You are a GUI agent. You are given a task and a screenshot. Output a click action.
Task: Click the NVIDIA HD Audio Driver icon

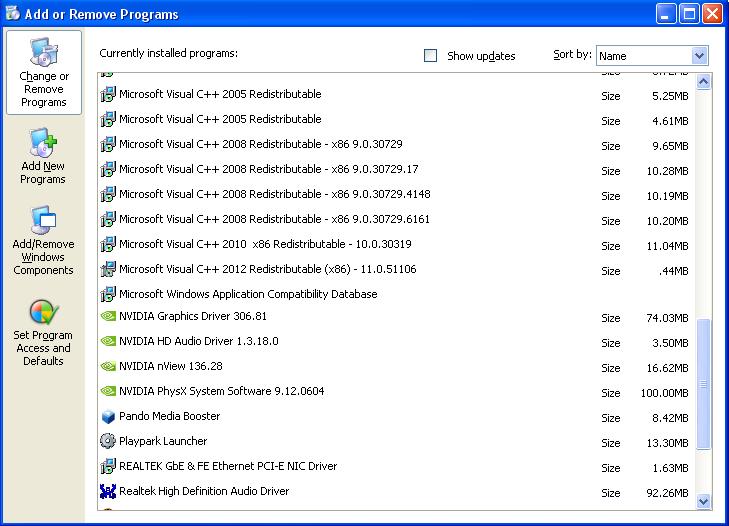[108, 341]
